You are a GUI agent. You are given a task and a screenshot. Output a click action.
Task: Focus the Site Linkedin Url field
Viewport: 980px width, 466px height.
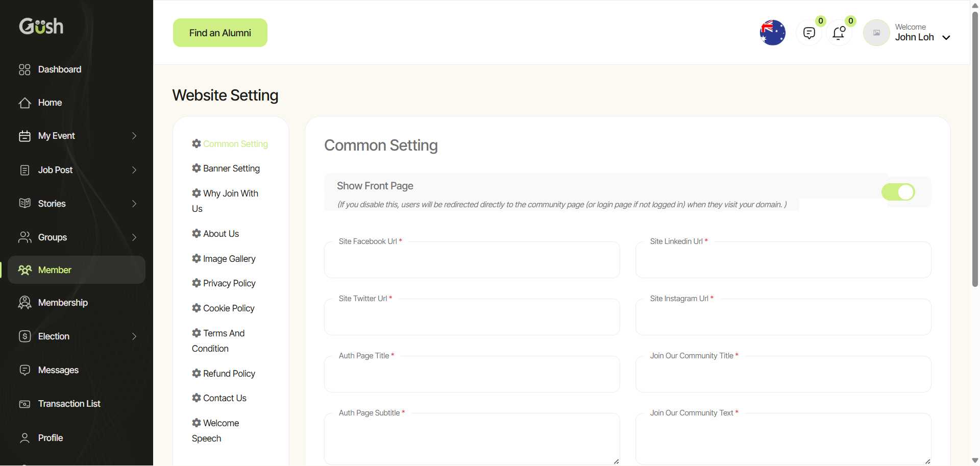[783, 260]
